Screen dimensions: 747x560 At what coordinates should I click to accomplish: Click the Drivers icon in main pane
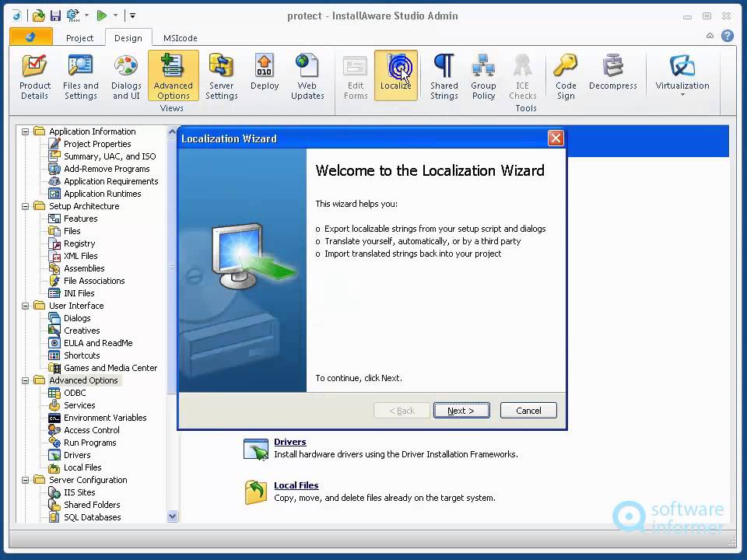[x=256, y=450]
